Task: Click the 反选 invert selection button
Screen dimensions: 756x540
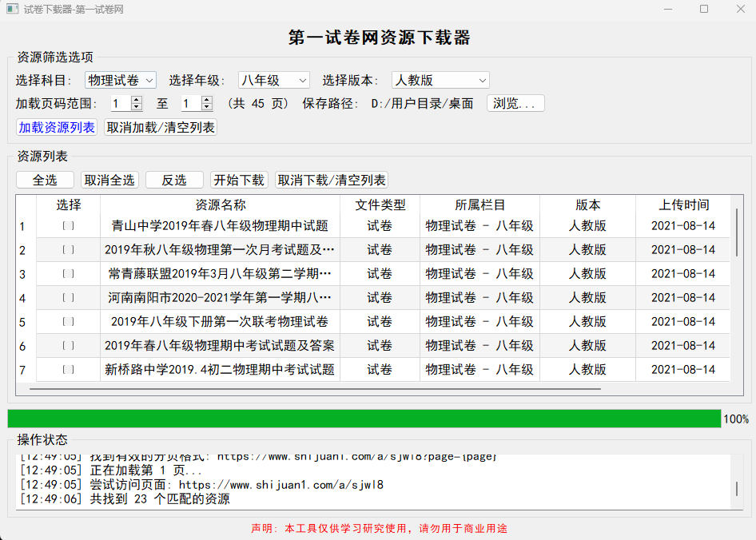Action: (x=174, y=180)
